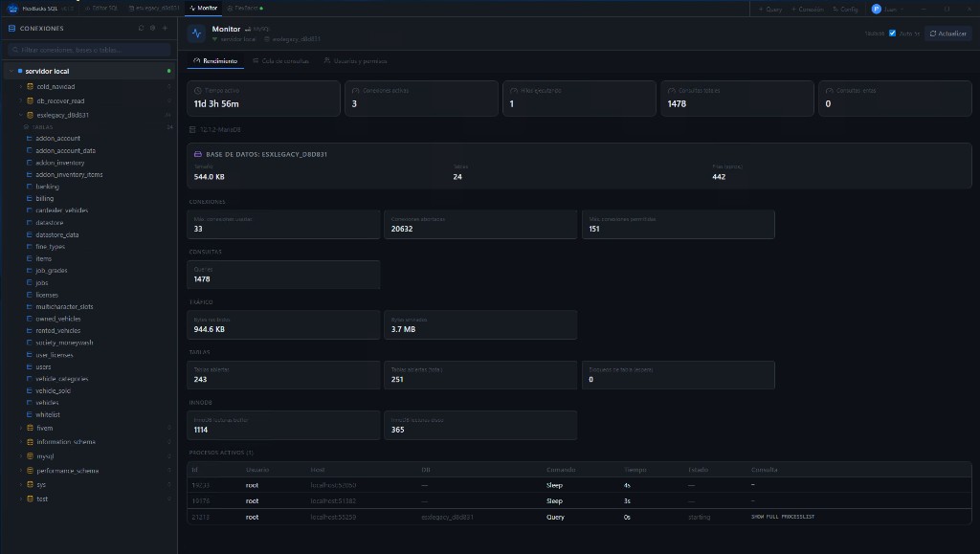
Task: Click the Usuario column header
Action: (x=256, y=470)
